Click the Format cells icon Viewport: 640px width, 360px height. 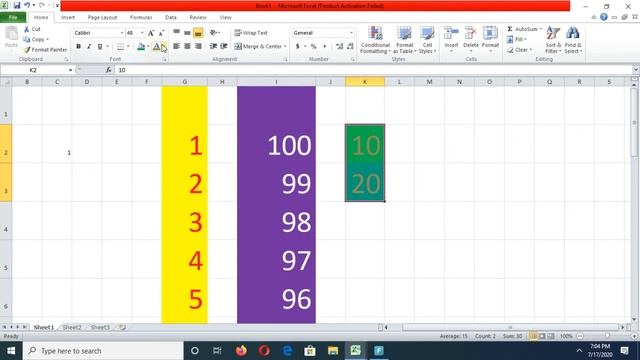pyautogui.click(x=490, y=33)
